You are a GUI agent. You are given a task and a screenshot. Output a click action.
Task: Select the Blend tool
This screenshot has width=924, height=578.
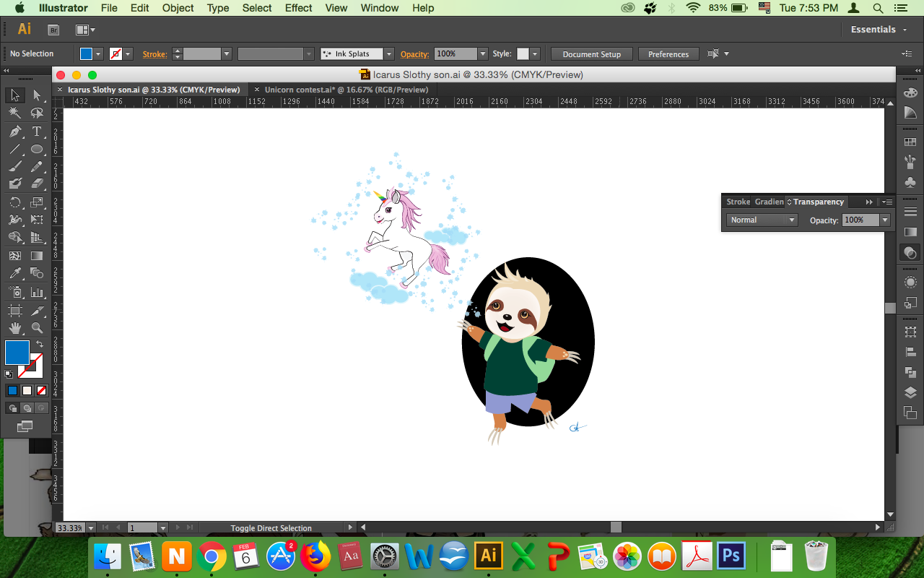click(x=37, y=273)
